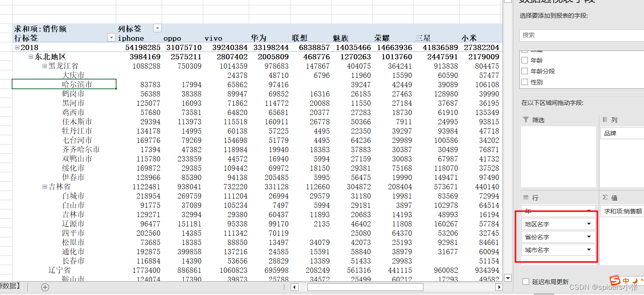Check the 性别 field checkbox

[525, 82]
